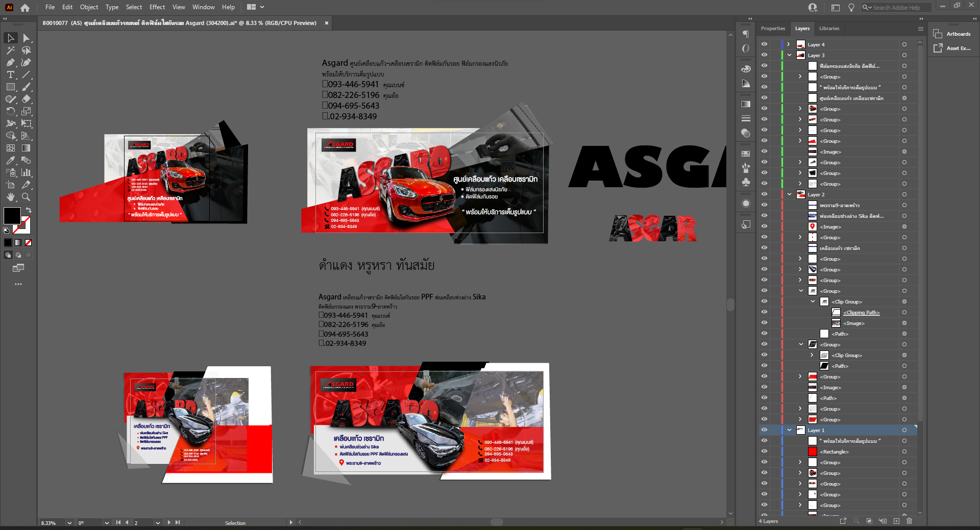Open the Color palette panel icon
Image resolution: width=980 pixels, height=530 pixels.
point(746,69)
